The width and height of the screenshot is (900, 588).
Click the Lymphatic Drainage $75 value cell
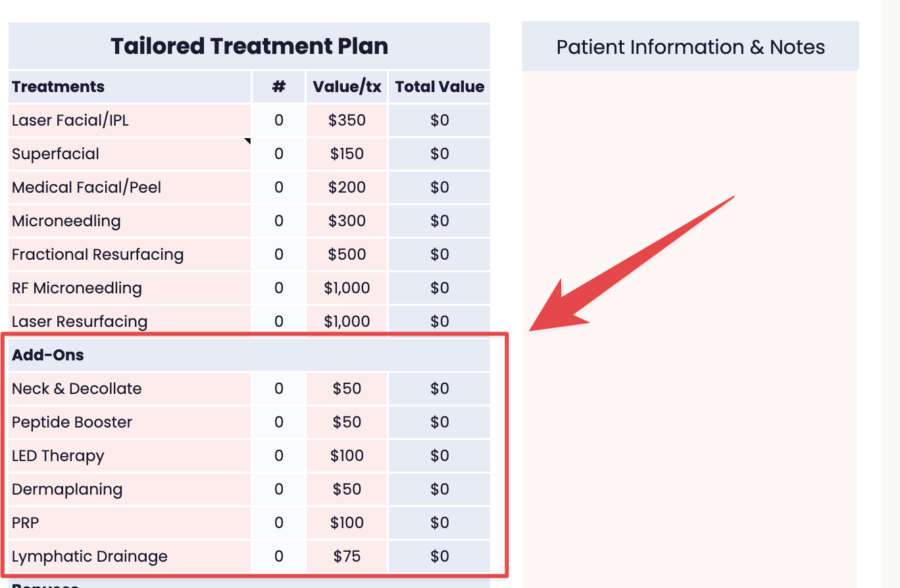point(347,556)
